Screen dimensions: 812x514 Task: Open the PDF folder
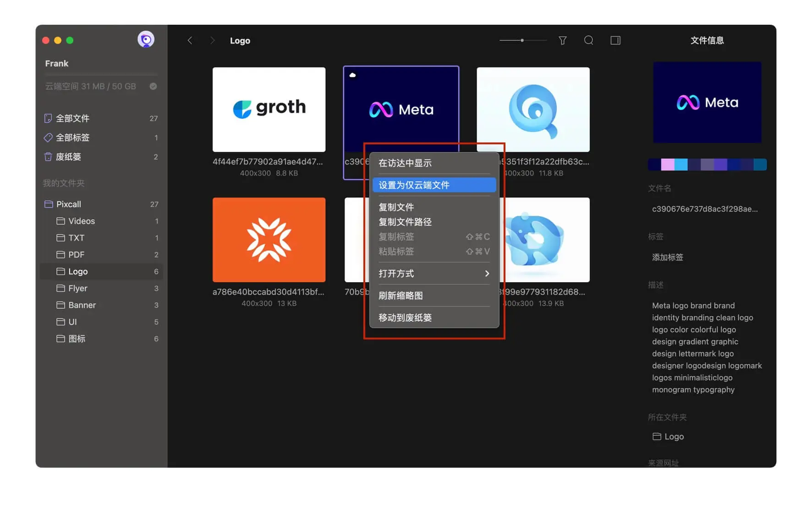pos(101,254)
